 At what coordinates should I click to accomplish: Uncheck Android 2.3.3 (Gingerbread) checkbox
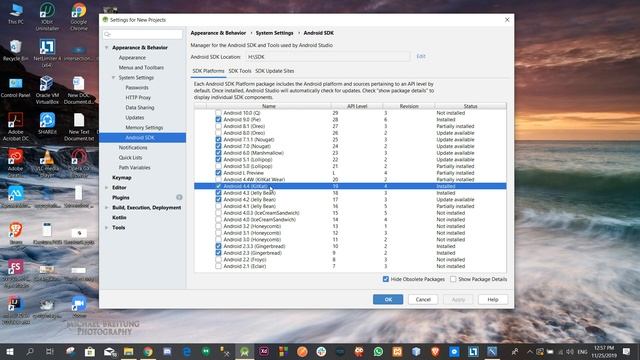[x=218, y=246]
